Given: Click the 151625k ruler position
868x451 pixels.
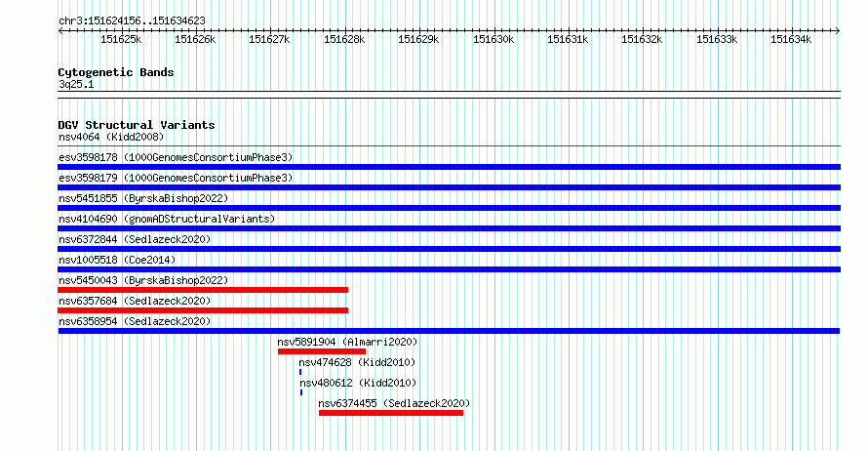Looking at the screenshot, I should coord(121,39).
